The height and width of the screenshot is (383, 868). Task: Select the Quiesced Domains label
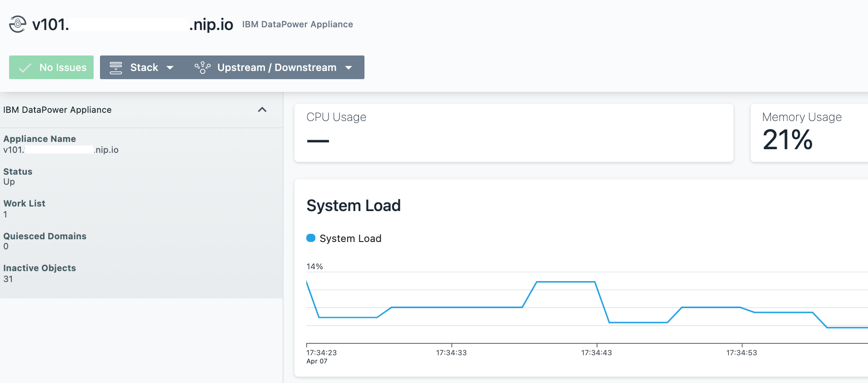click(x=45, y=236)
